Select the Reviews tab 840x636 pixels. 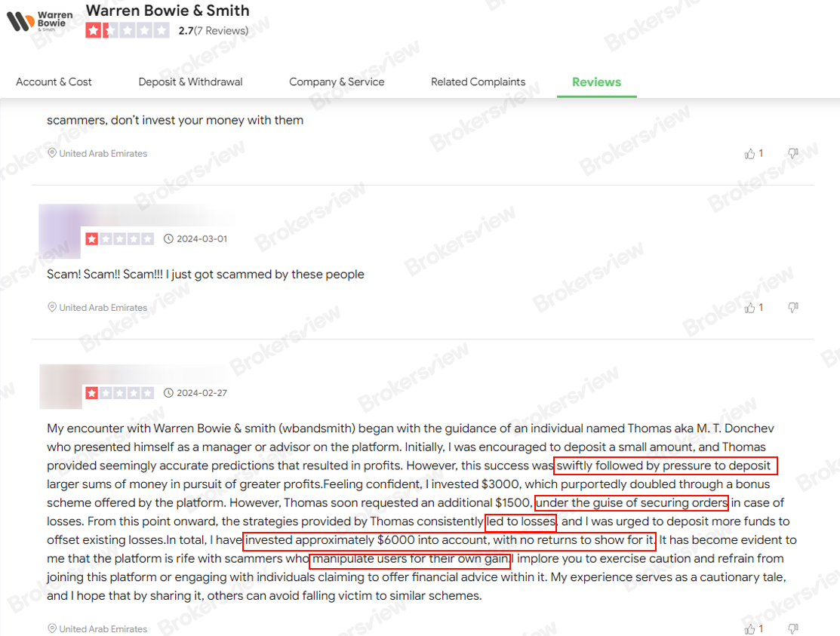(596, 82)
